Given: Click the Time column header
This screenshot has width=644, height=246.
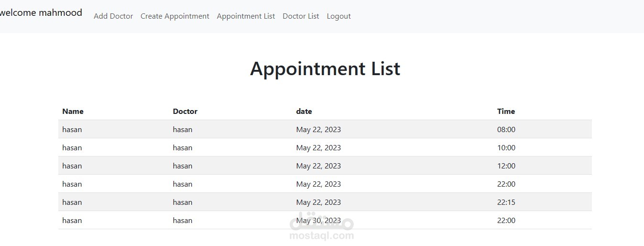Looking at the screenshot, I should (506, 112).
